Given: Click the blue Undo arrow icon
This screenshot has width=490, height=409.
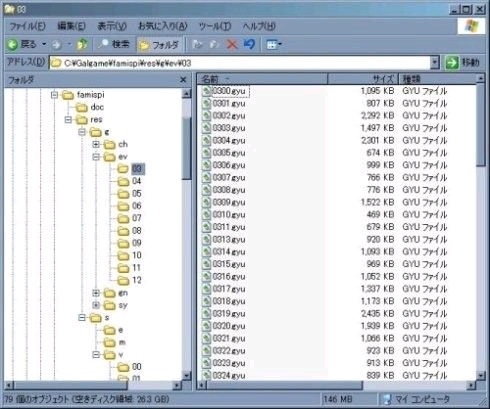Looking at the screenshot, I should pos(249,44).
